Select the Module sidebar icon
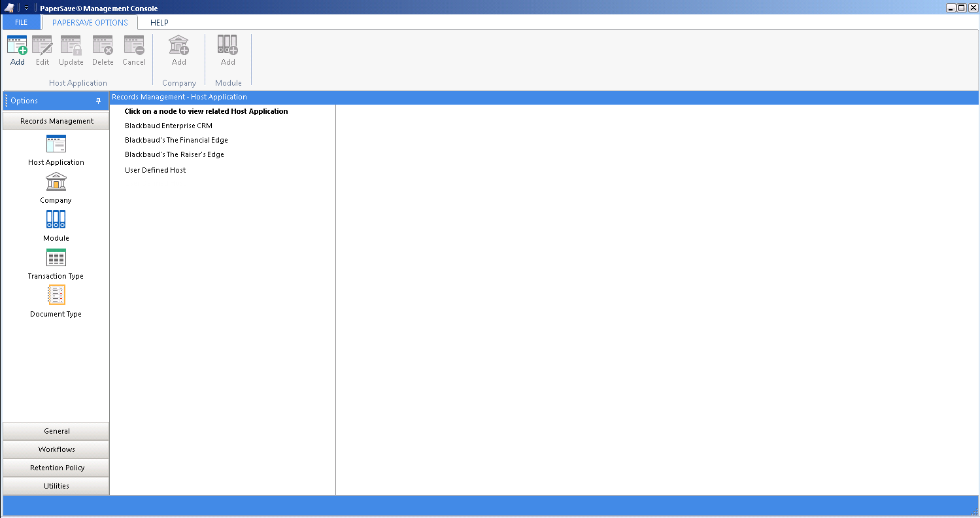This screenshot has width=980, height=518. click(56, 220)
